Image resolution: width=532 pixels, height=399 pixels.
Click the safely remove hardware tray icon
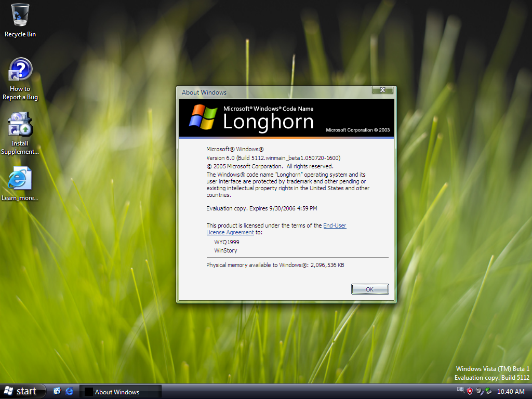pyautogui.click(x=488, y=391)
